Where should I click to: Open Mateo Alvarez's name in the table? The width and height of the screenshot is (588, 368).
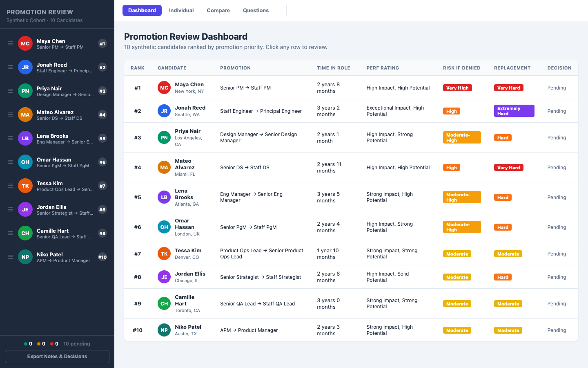coord(185,164)
